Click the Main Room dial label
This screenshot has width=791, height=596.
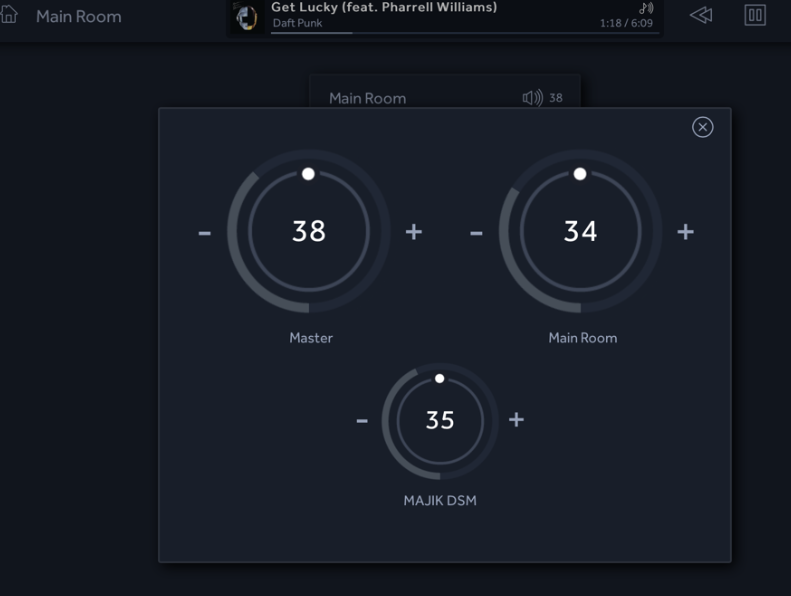[583, 338]
